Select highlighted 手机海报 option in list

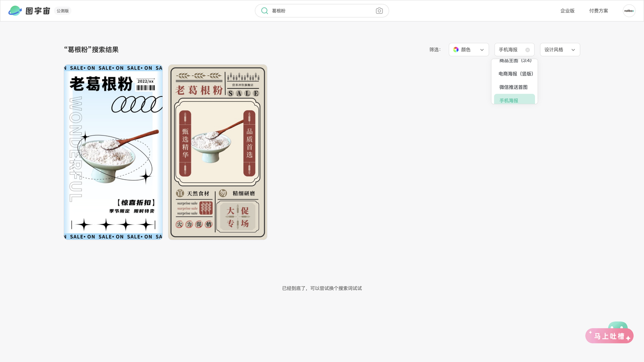click(514, 100)
